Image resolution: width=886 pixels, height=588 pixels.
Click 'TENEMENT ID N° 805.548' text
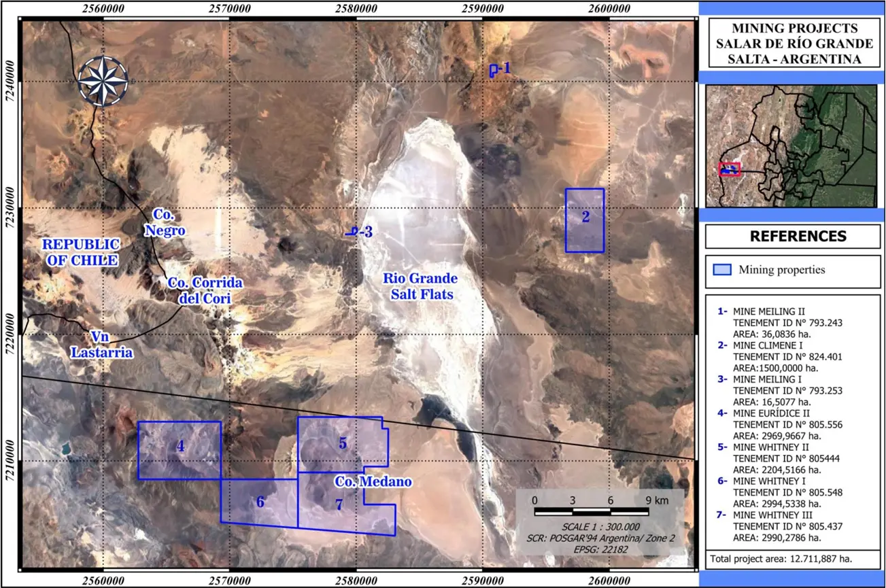coord(787,492)
